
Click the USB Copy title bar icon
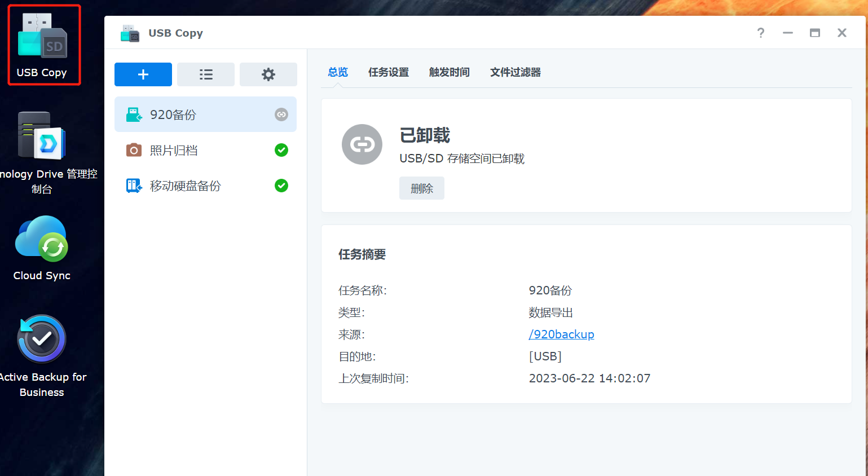[x=130, y=33]
